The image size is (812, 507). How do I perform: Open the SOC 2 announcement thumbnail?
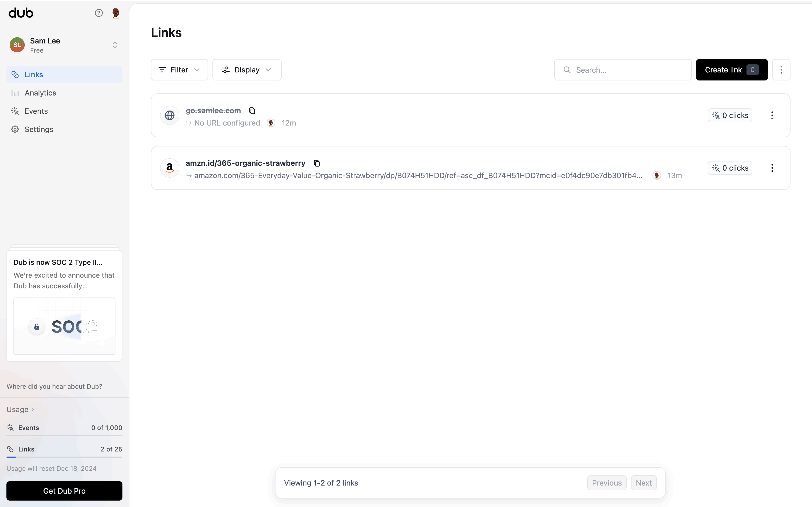click(64, 326)
